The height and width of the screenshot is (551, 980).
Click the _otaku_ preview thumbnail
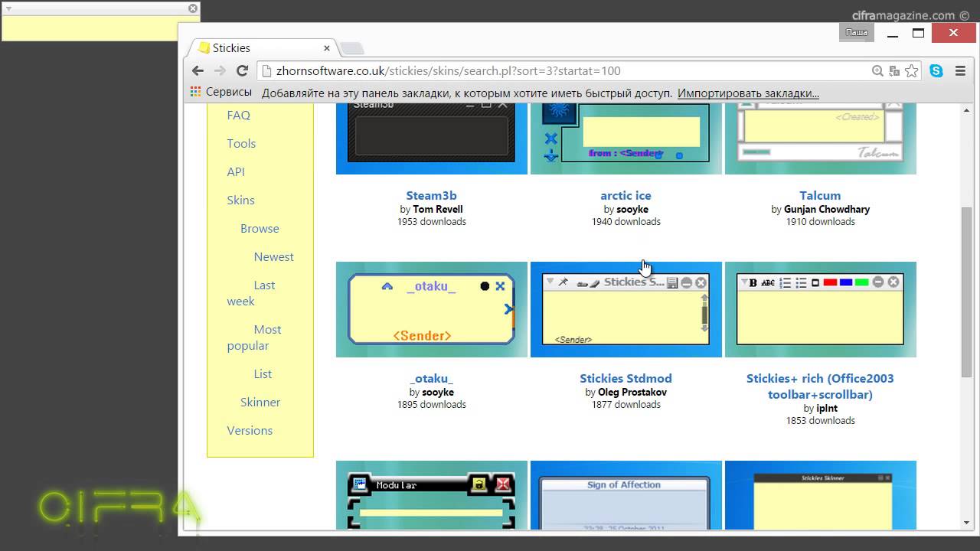pyautogui.click(x=432, y=309)
